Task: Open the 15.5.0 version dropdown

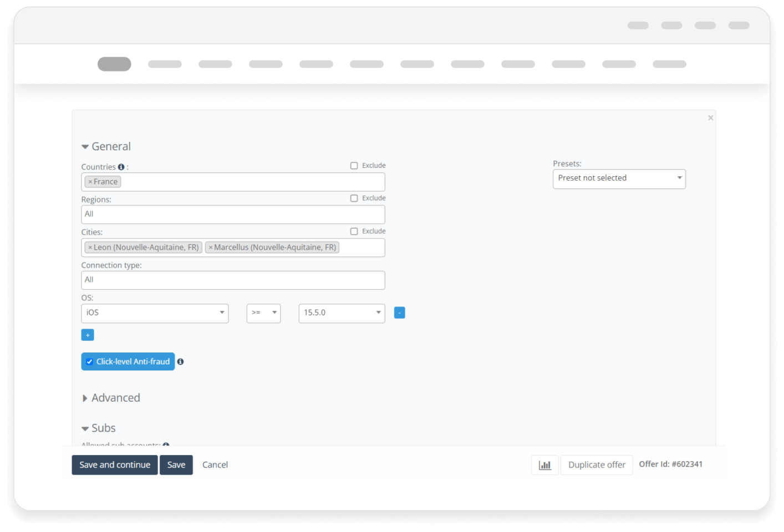Action: click(342, 313)
